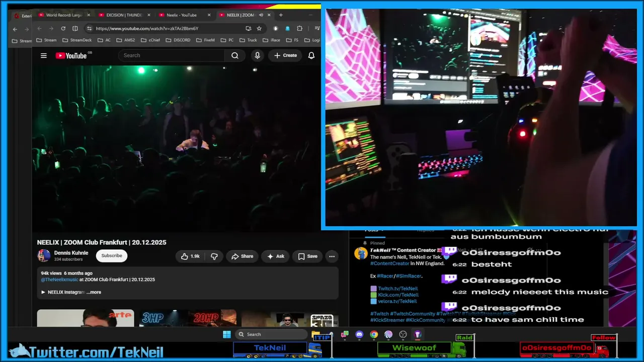Open the AC bookmarks folder
644x362 pixels.
coord(104,40)
